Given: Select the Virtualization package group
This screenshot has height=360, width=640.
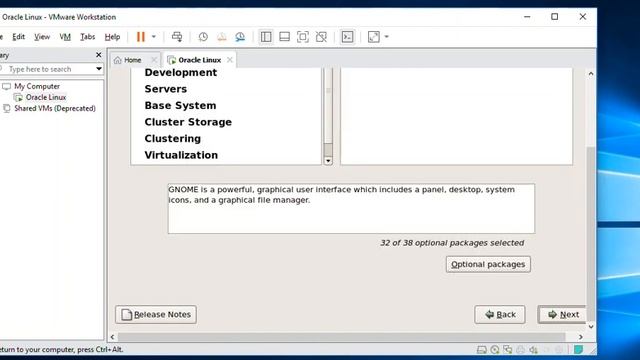Looking at the screenshot, I should coord(181,155).
